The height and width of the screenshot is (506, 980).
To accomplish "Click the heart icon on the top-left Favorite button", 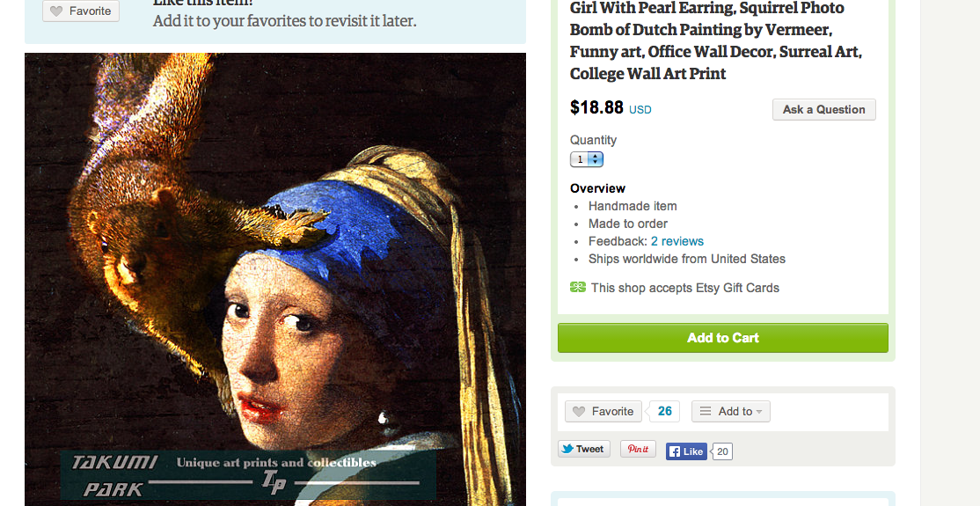I will pos(56,11).
